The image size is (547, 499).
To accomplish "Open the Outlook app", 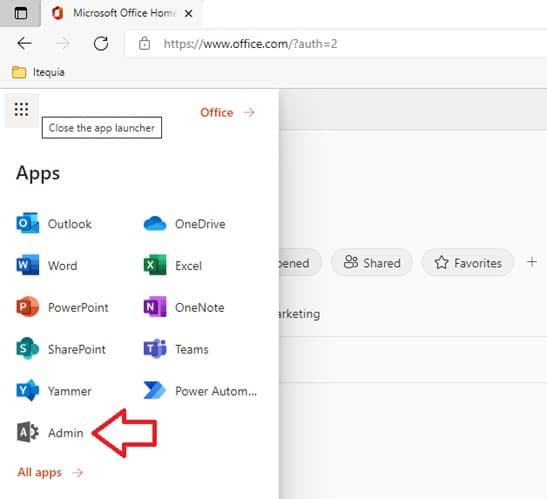I will pyautogui.click(x=54, y=224).
